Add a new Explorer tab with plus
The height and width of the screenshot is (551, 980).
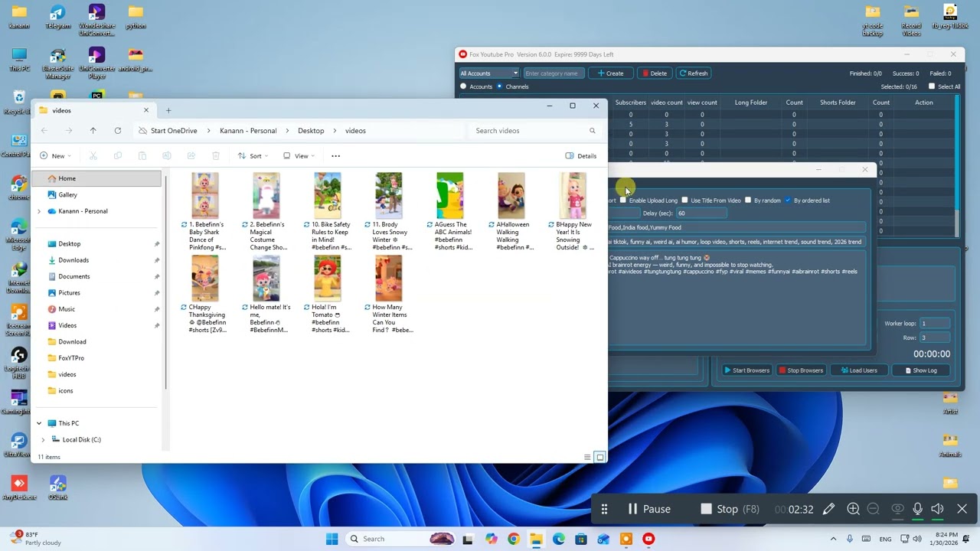(168, 110)
